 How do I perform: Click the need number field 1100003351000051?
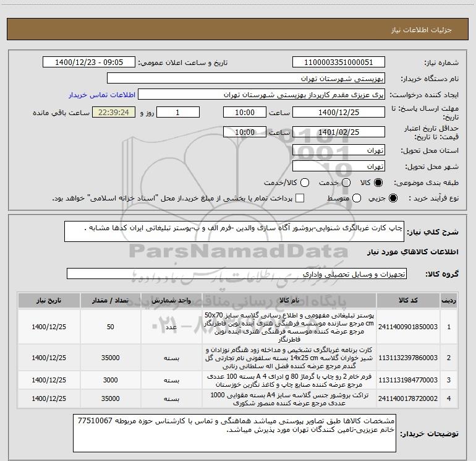coord(339,62)
